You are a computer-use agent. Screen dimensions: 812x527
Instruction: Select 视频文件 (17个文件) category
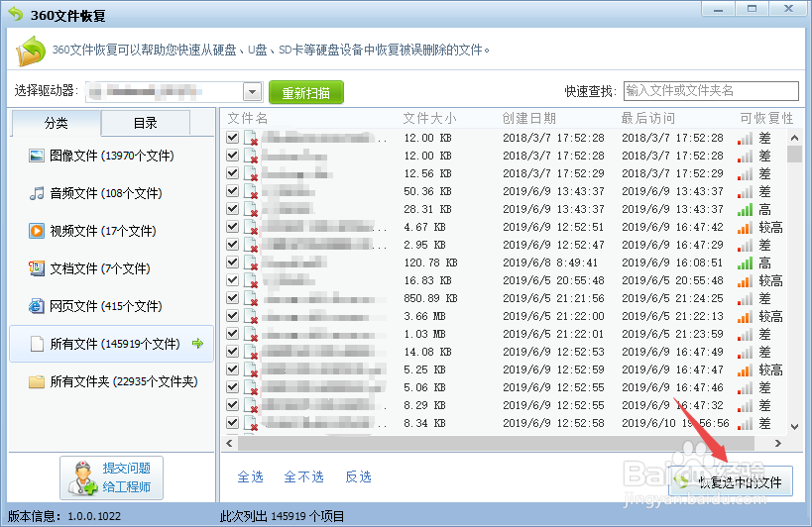pos(111,231)
